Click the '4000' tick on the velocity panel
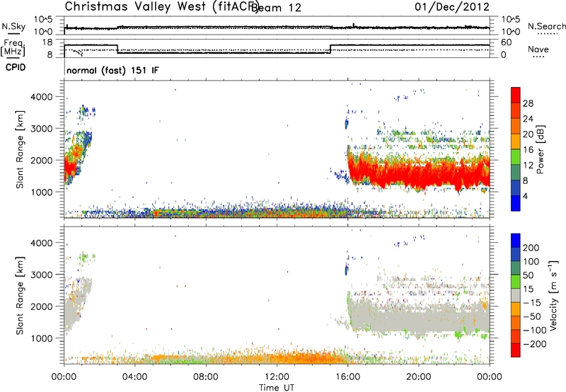This screenshot has width=566, height=392. (42, 243)
